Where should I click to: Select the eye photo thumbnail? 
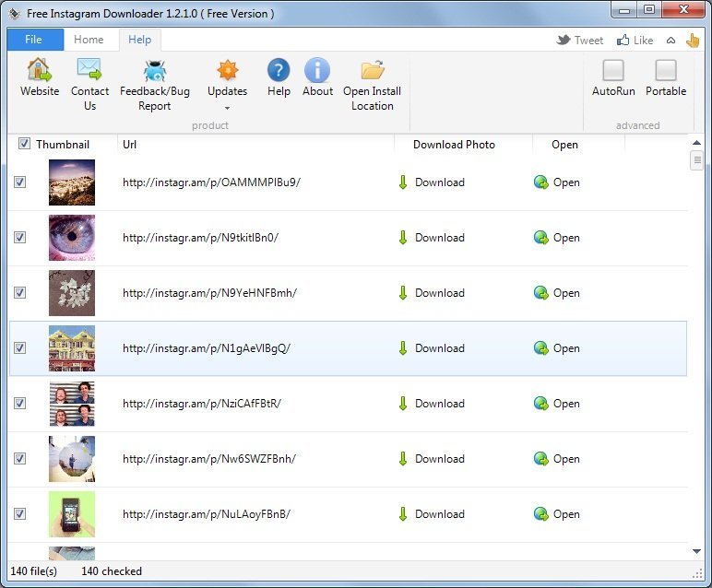click(72, 238)
